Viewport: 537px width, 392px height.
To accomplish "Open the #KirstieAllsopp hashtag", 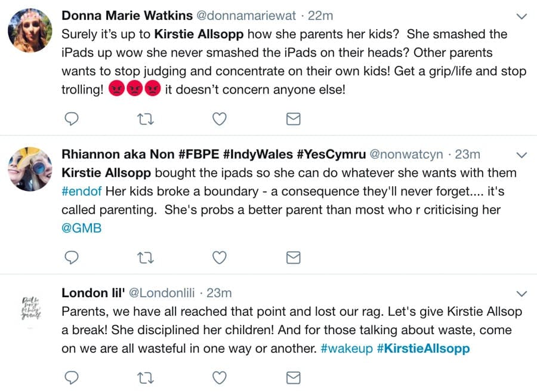I will pos(423,348).
